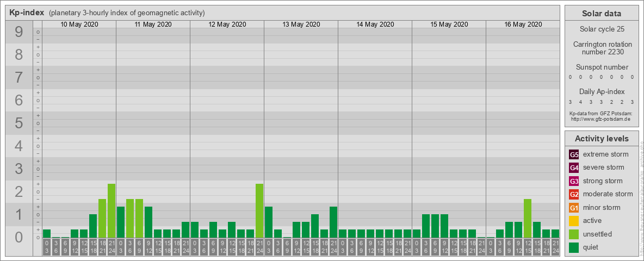Select the light green 'unsettled' legend swatch
This screenshot has height=261, width=644.
(574, 234)
